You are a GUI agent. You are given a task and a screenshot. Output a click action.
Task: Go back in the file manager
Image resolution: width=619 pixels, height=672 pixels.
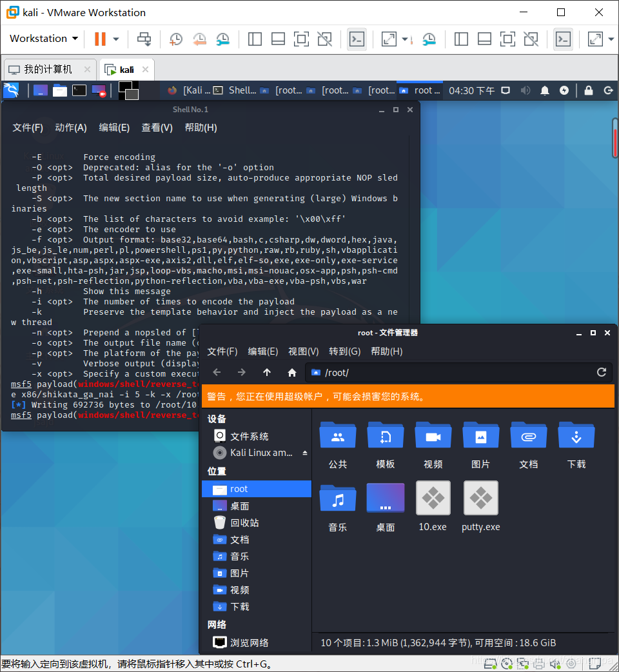tap(217, 372)
